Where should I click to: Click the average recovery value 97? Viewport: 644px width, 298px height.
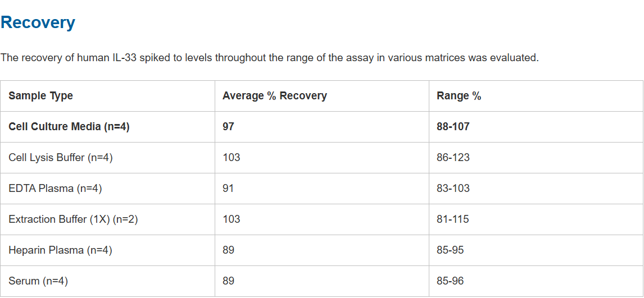pyautogui.click(x=228, y=127)
